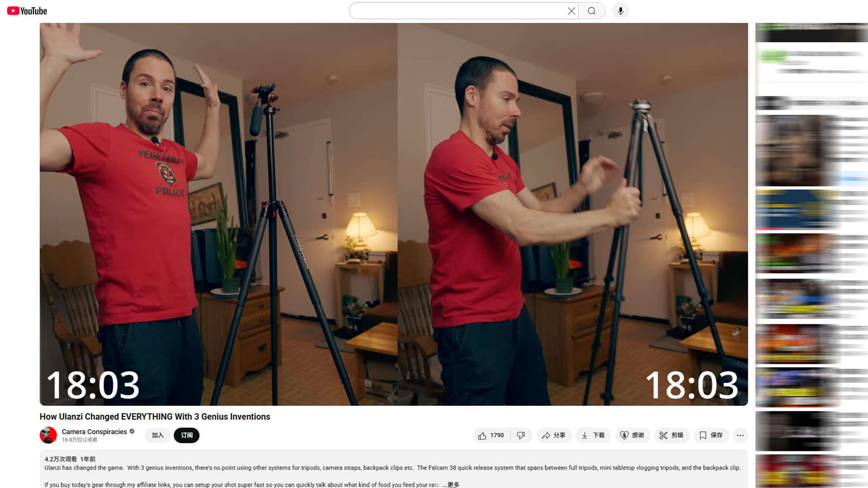
Task: Start voice search with microphone icon
Action: [x=621, y=11]
